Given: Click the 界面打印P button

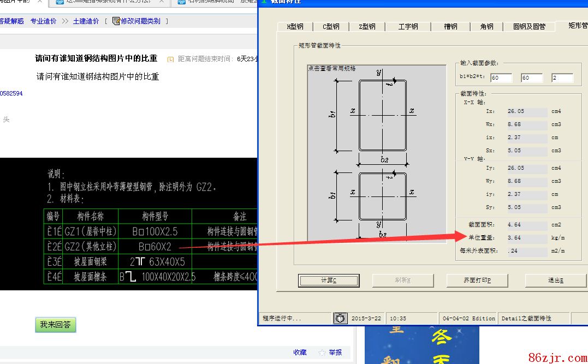Looking at the screenshot, I should pyautogui.click(x=477, y=280).
